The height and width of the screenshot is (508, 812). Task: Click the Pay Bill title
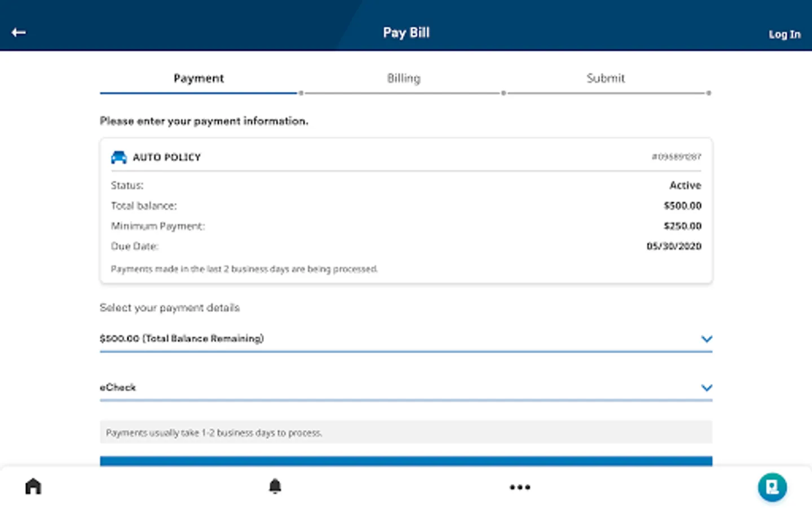tap(406, 33)
